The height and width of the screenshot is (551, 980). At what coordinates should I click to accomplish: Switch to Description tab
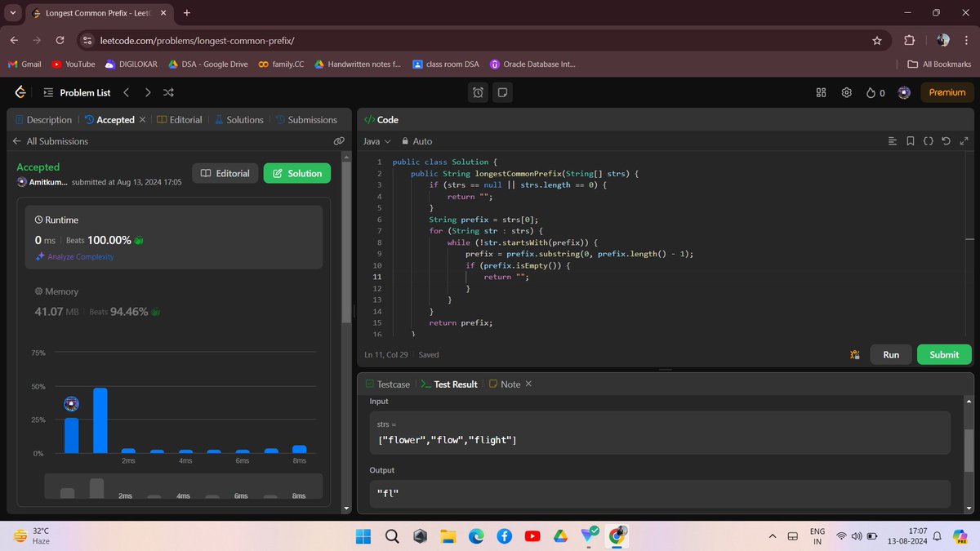click(43, 119)
